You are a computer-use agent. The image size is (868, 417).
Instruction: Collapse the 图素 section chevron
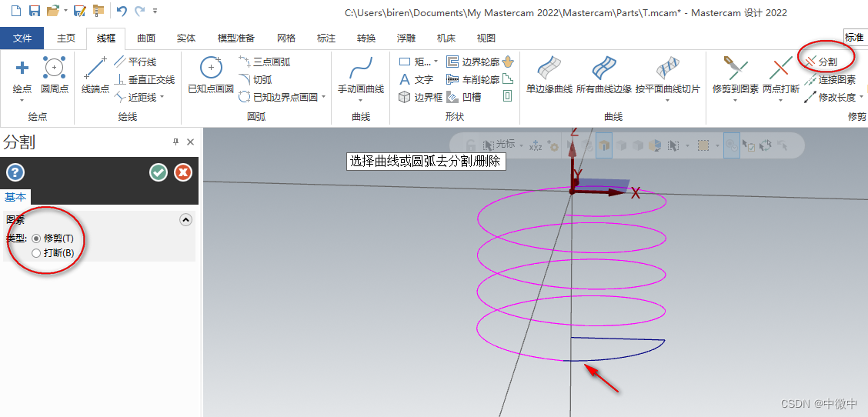186,220
